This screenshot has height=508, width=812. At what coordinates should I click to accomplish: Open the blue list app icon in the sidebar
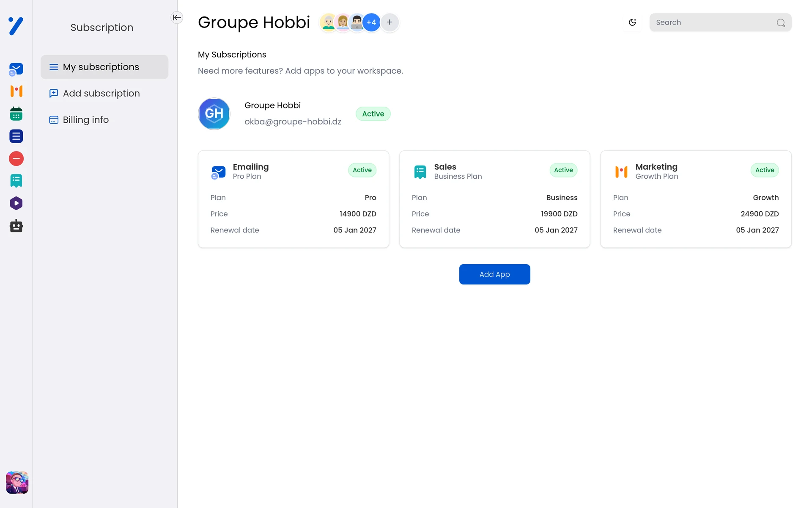click(16, 136)
